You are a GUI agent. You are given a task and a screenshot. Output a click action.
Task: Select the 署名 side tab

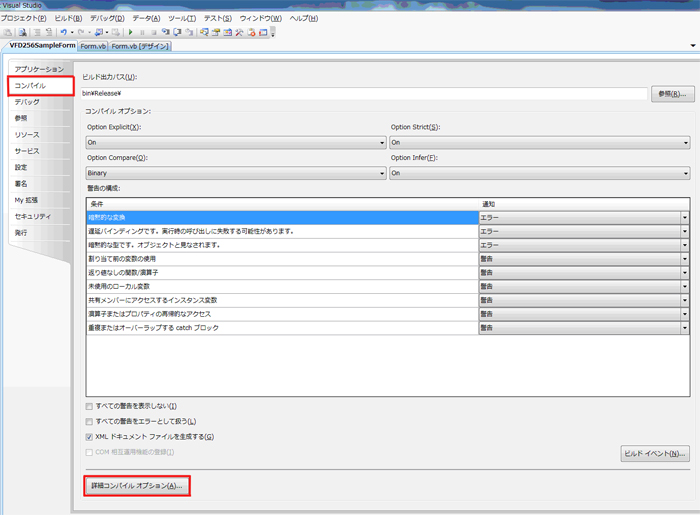tap(39, 183)
